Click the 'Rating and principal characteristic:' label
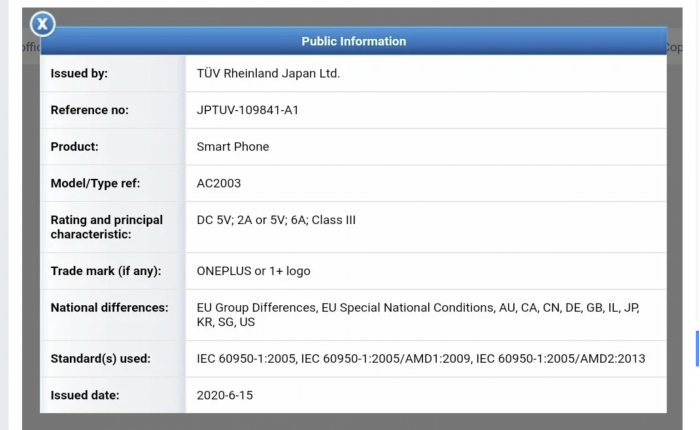This screenshot has height=430, width=700. click(105, 227)
